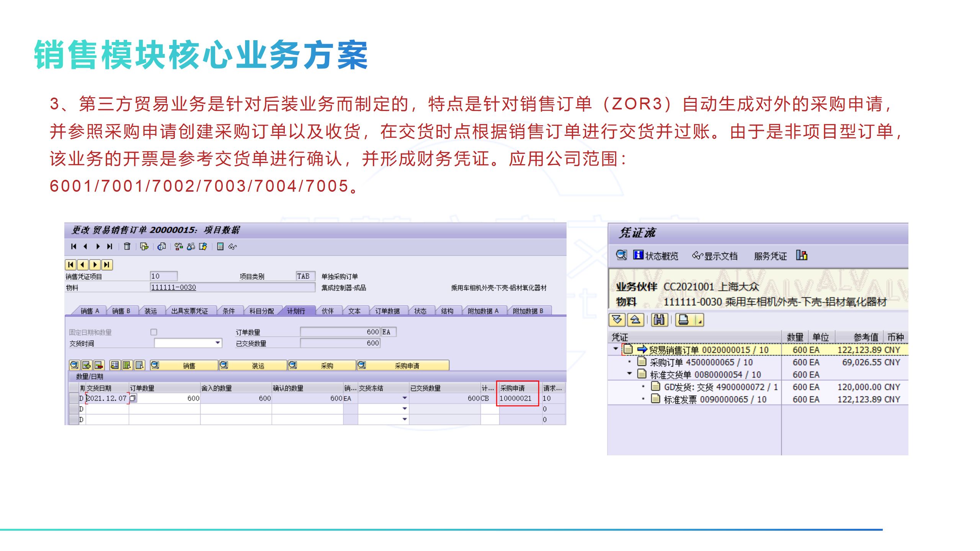Click the binoculars find icon in document flow
This screenshot has height=551, width=980.
(659, 320)
